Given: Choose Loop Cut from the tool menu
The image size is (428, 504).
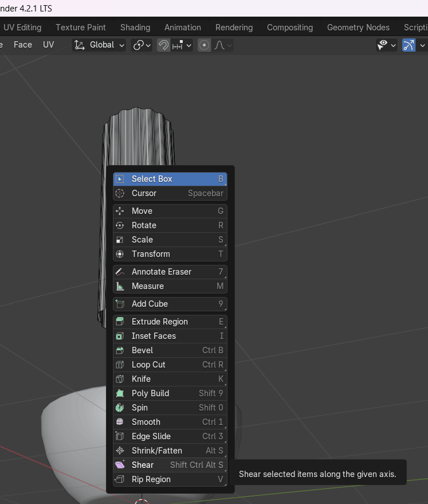Looking at the screenshot, I should pyautogui.click(x=148, y=365).
